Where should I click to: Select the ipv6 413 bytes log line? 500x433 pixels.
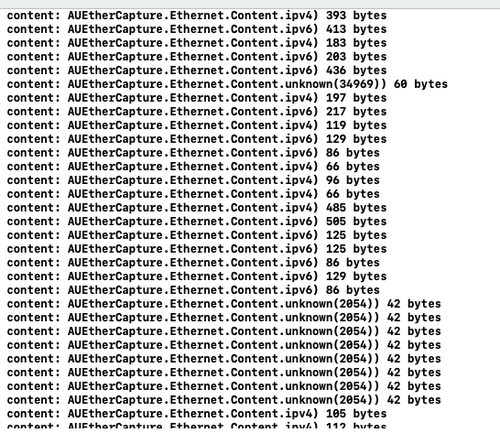click(x=197, y=29)
